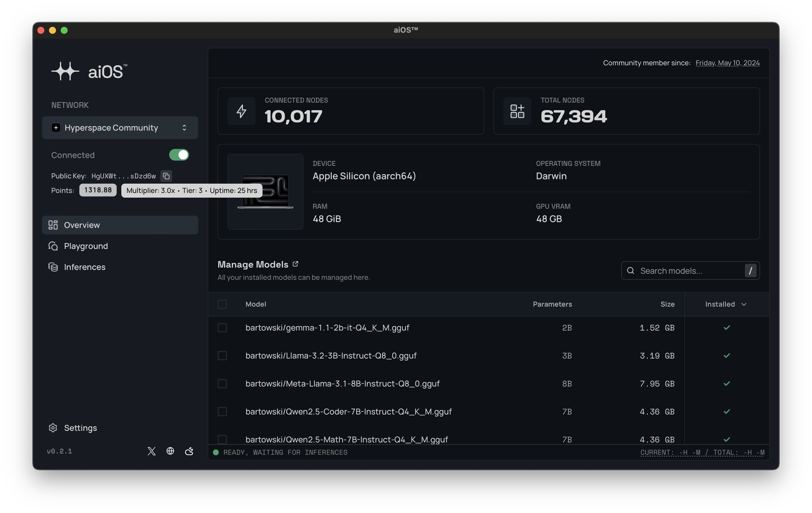Click the Points 1318.88 badge
This screenshot has height=513, width=812.
[98, 190]
